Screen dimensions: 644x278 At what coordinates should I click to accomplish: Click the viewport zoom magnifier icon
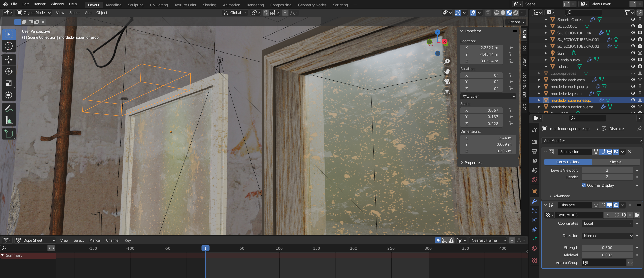click(447, 61)
